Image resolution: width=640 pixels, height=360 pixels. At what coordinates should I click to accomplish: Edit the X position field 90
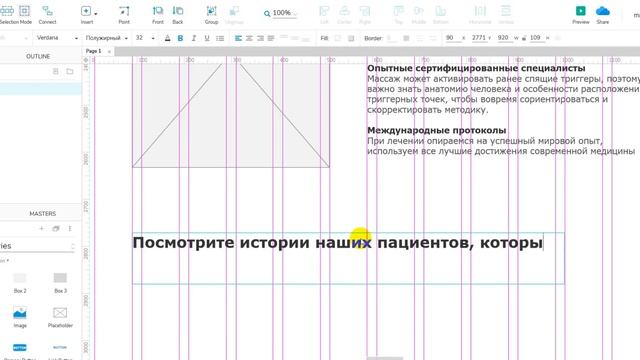coord(453,38)
